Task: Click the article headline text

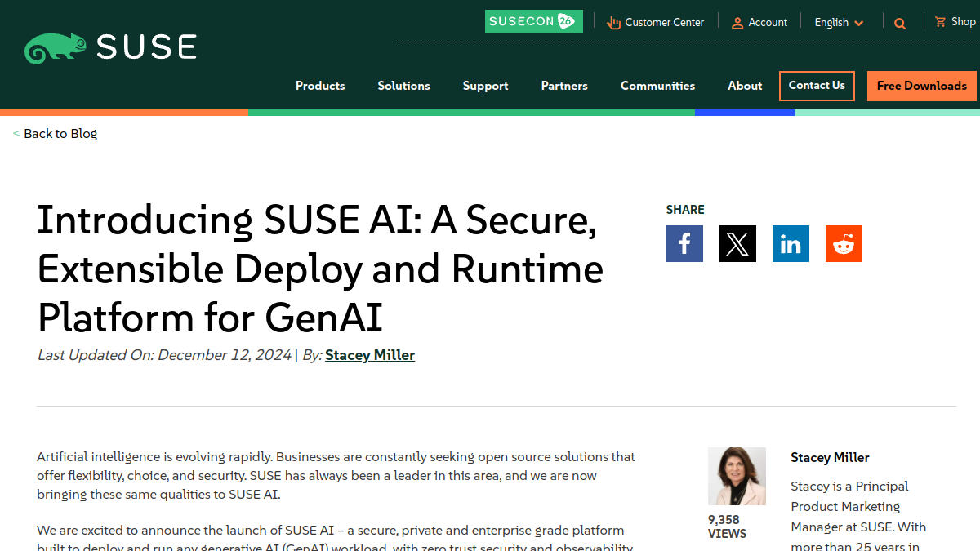Action: pos(321,269)
